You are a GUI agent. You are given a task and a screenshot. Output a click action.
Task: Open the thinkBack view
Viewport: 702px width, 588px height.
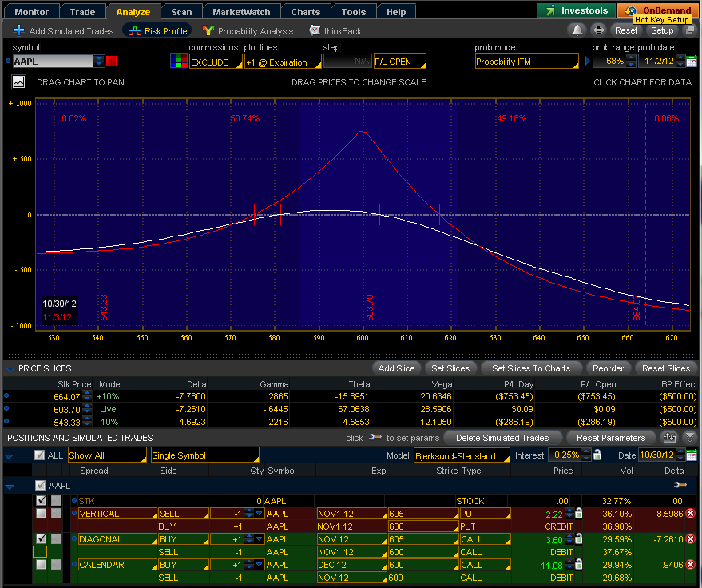point(335,30)
